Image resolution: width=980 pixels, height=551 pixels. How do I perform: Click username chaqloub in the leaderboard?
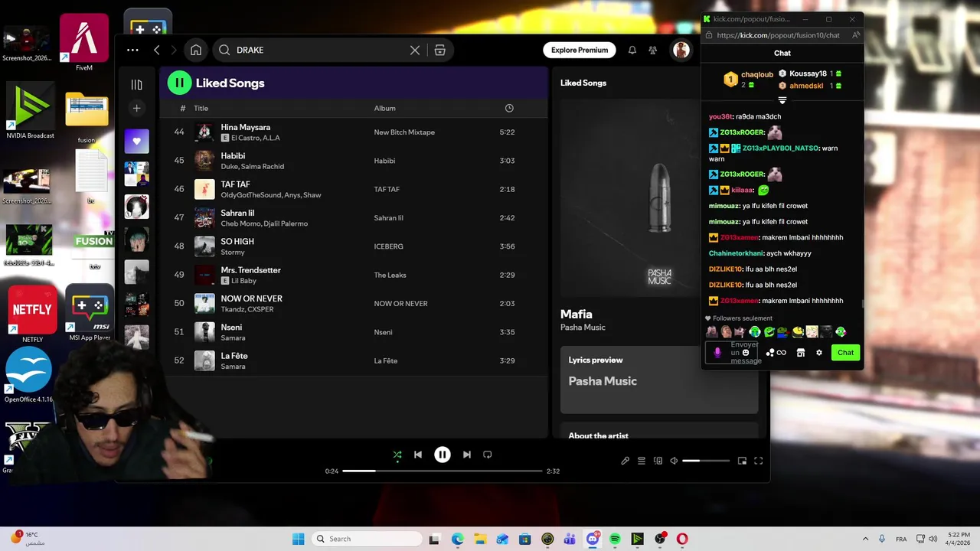[757, 74]
